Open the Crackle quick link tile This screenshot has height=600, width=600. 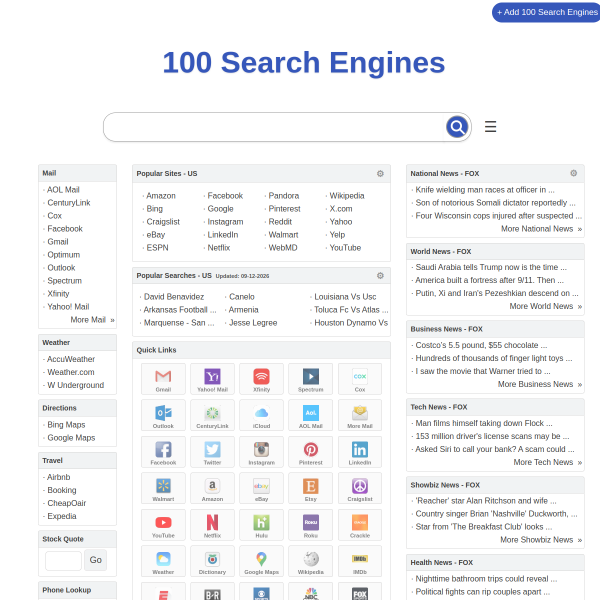click(360, 525)
